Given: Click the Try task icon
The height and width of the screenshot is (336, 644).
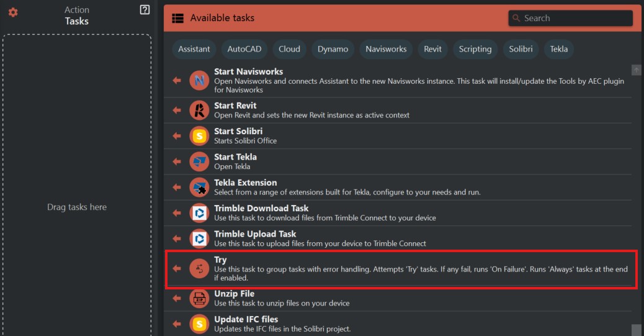Looking at the screenshot, I should (x=199, y=268).
